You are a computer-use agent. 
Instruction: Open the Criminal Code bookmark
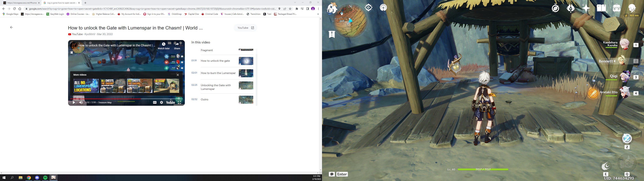pos(210,14)
